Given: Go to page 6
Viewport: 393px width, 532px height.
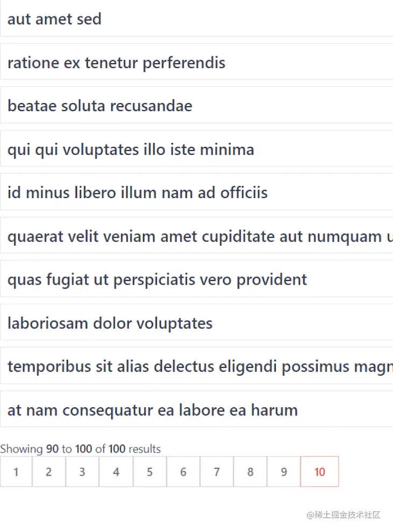Looking at the screenshot, I should (183, 472).
